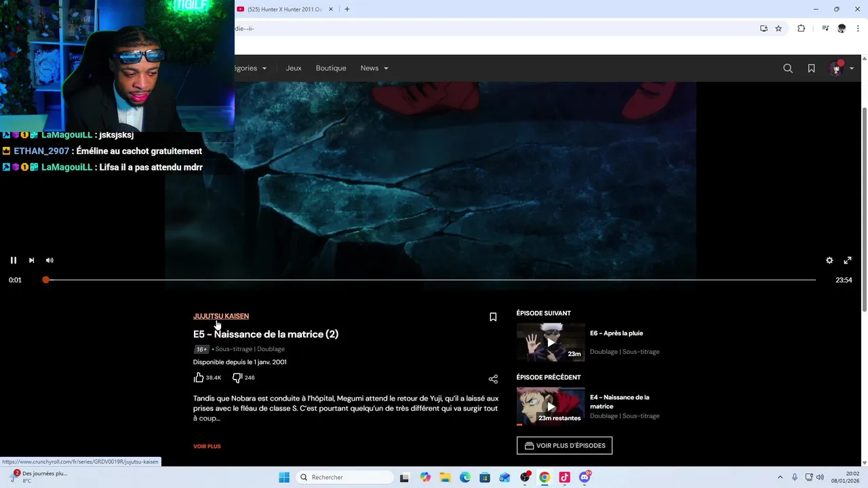Image resolution: width=868 pixels, height=488 pixels.
Task: Open the Chrome three-dot menu
Action: pos(858,28)
